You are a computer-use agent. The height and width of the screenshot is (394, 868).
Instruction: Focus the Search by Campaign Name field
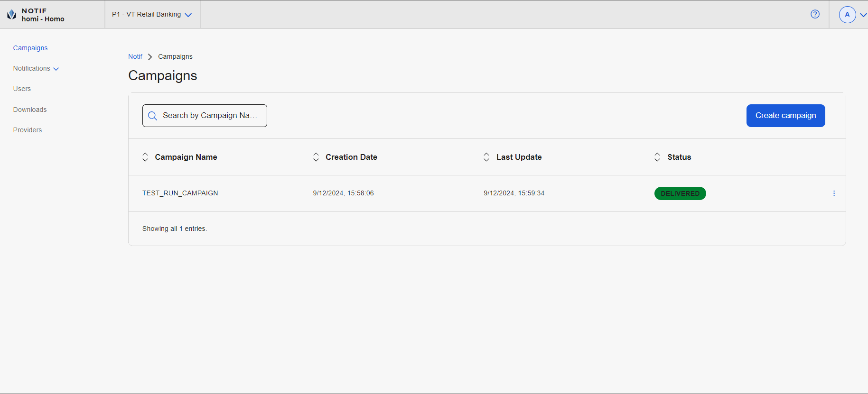(x=209, y=116)
